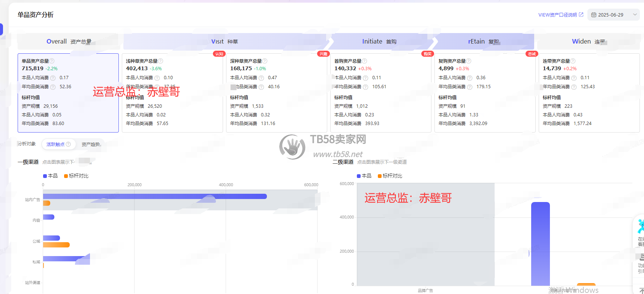Click the 忠诚 badge on 复购 card

tap(532, 54)
